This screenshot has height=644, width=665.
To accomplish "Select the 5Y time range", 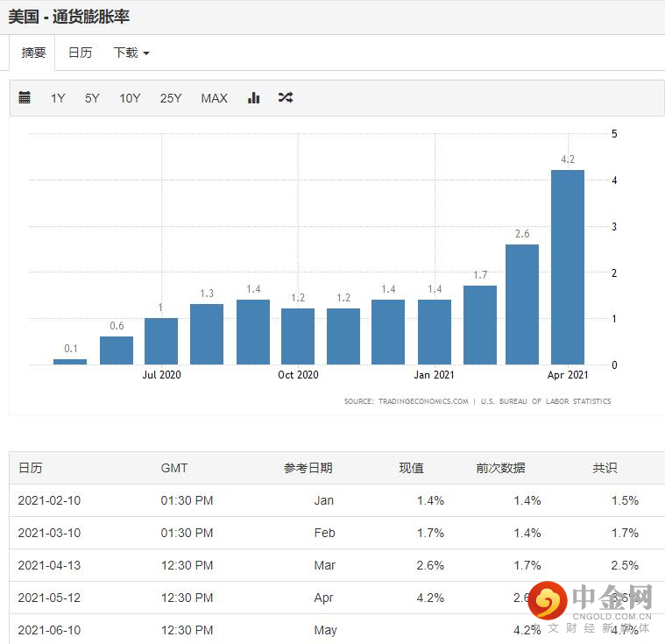I will [92, 98].
